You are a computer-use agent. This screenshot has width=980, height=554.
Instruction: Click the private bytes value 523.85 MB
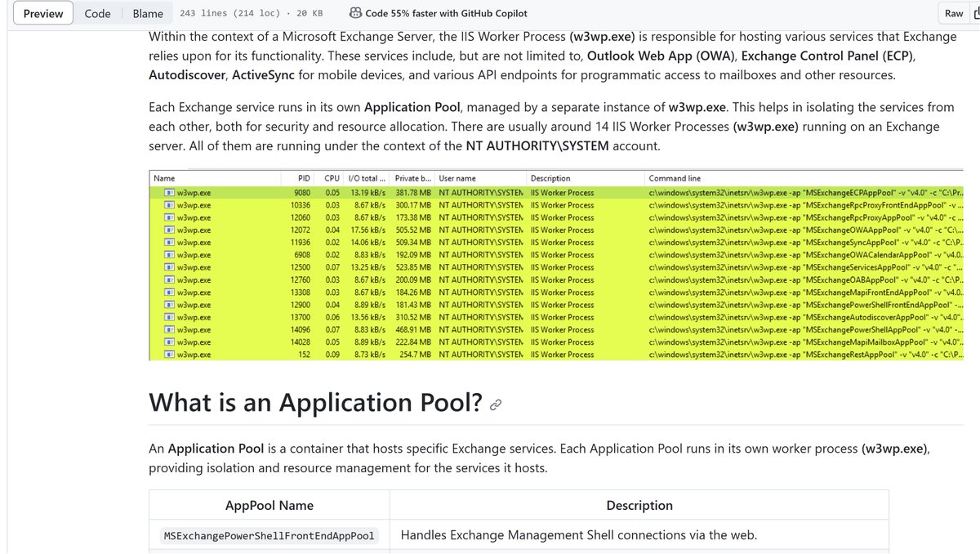click(413, 267)
